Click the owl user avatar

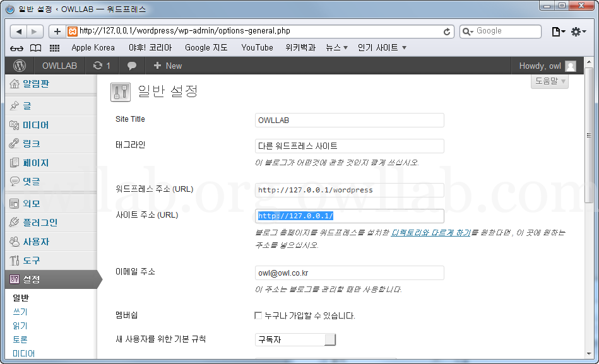(x=571, y=66)
